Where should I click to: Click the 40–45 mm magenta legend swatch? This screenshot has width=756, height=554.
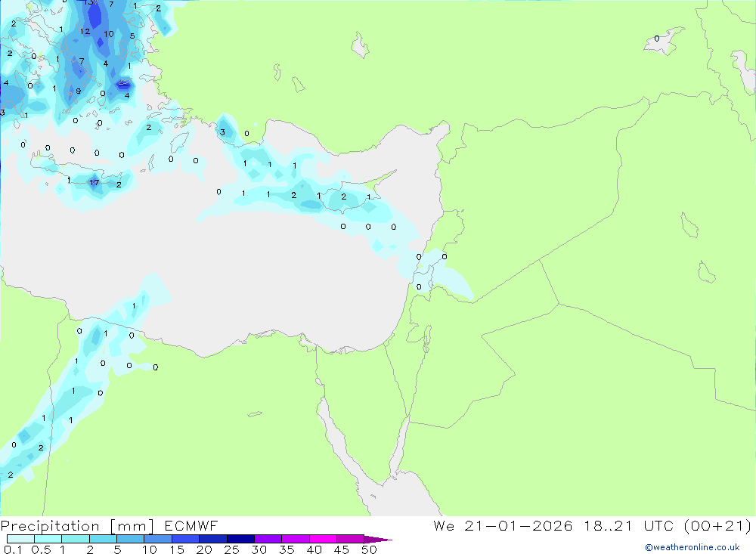coord(323,539)
